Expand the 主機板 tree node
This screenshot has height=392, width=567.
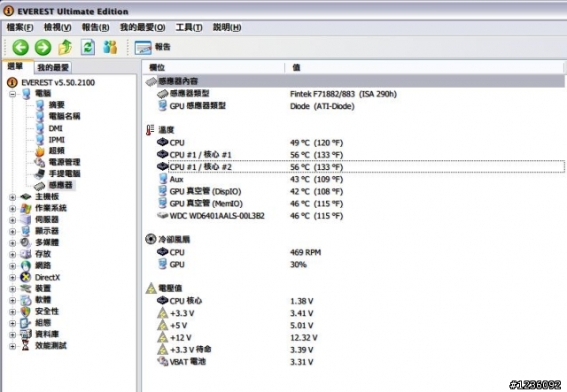[x=12, y=197]
